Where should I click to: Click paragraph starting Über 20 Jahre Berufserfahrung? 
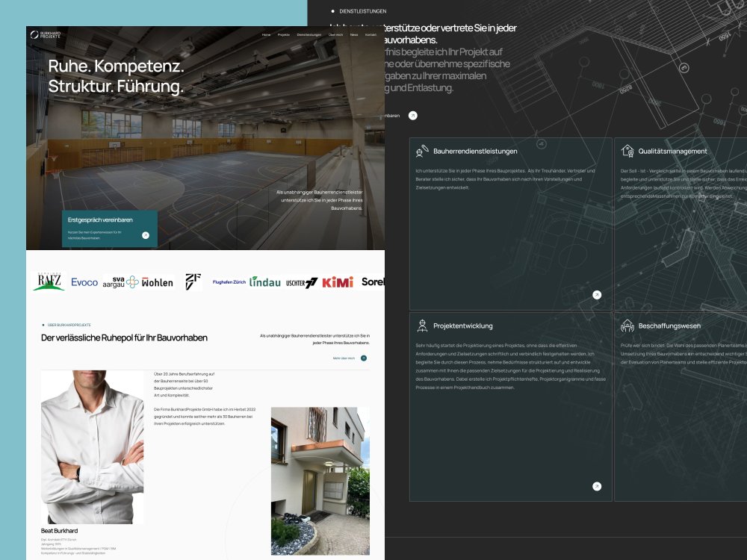(185, 385)
